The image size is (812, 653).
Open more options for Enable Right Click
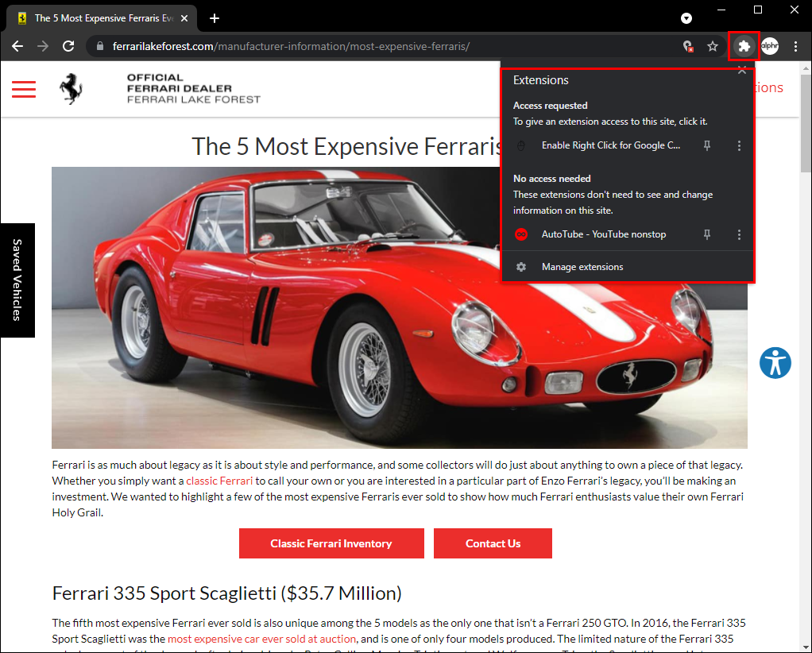[x=739, y=145]
